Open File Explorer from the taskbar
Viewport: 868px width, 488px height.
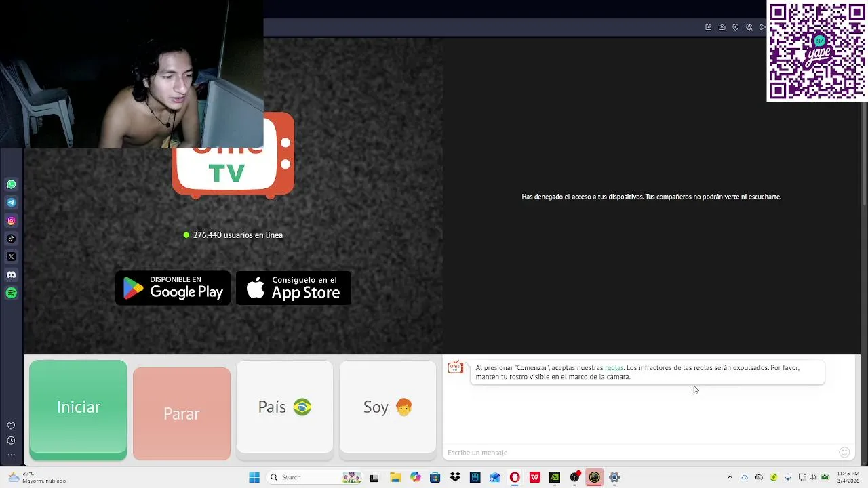click(x=395, y=477)
